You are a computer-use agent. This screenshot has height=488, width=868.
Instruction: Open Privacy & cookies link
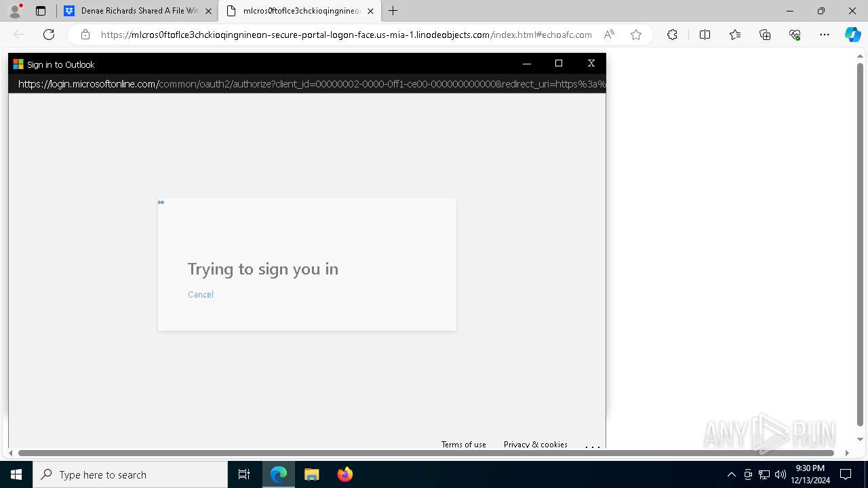coord(536,445)
